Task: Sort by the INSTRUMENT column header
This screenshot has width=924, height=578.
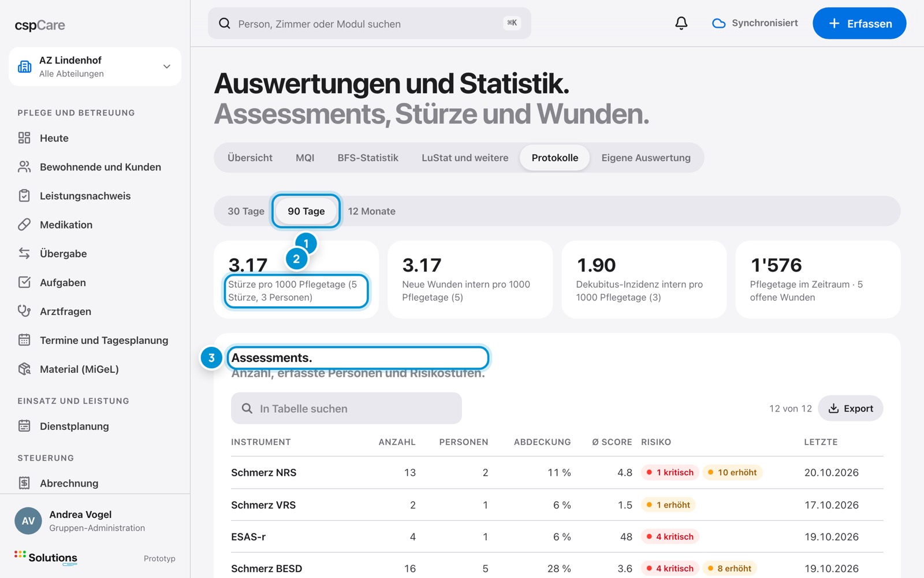Action: (261, 442)
